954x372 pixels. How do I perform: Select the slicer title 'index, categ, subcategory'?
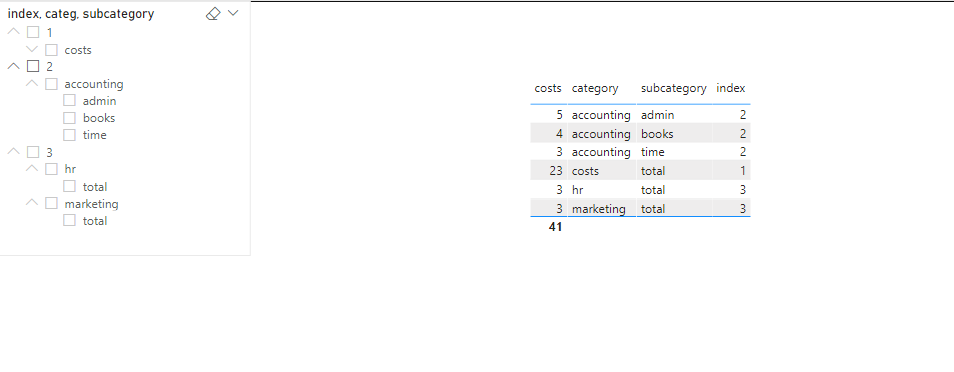click(x=81, y=14)
